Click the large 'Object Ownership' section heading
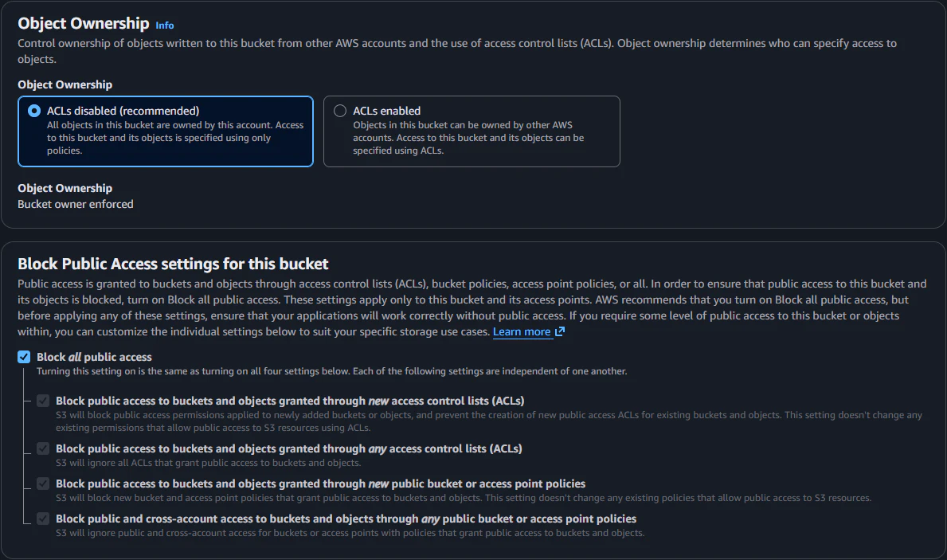 pos(84,24)
